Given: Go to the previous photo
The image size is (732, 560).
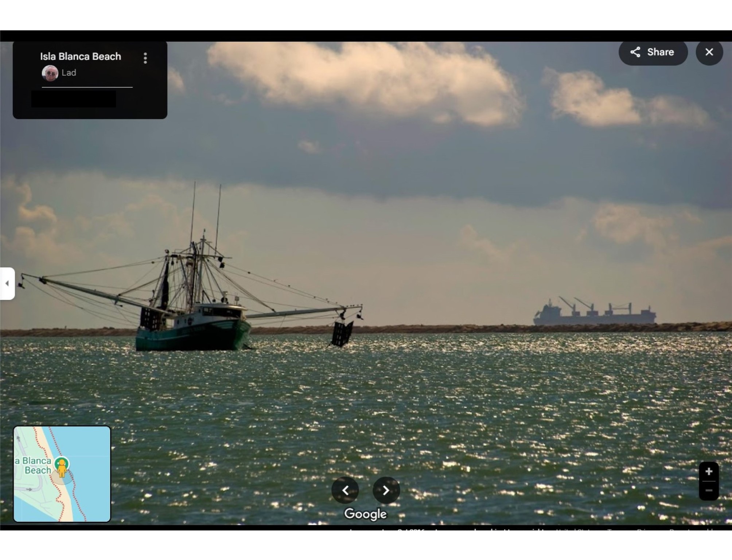Looking at the screenshot, I should [x=345, y=490].
